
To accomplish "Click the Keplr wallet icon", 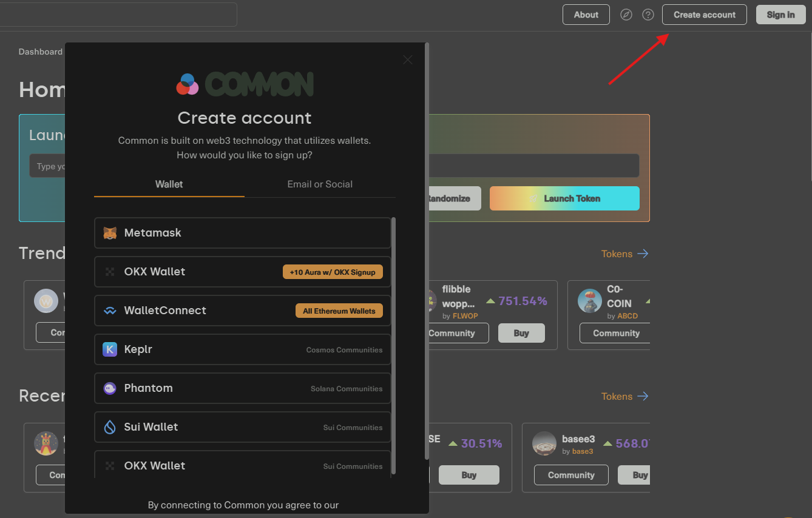I will tap(110, 349).
